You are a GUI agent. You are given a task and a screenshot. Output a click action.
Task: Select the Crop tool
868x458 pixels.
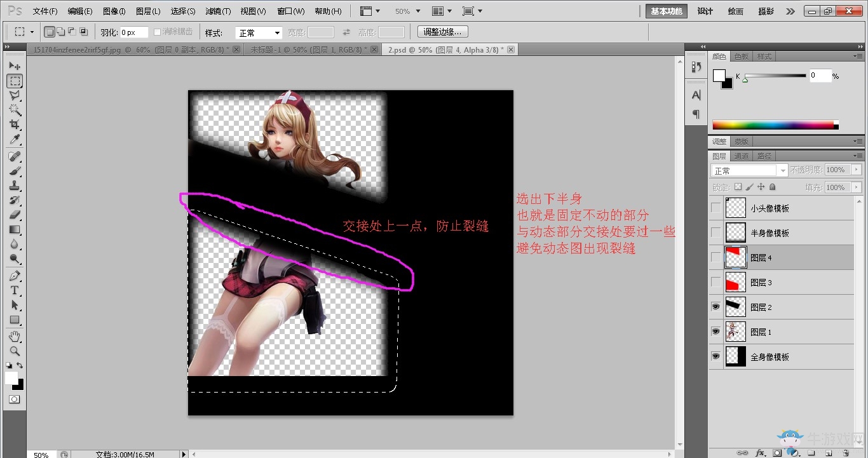click(15, 125)
